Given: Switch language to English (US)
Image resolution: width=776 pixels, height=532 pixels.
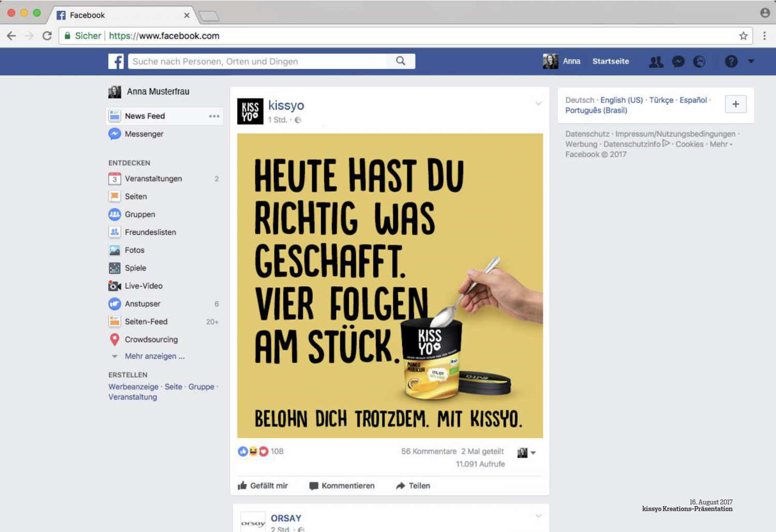Looking at the screenshot, I should pyautogui.click(x=621, y=100).
